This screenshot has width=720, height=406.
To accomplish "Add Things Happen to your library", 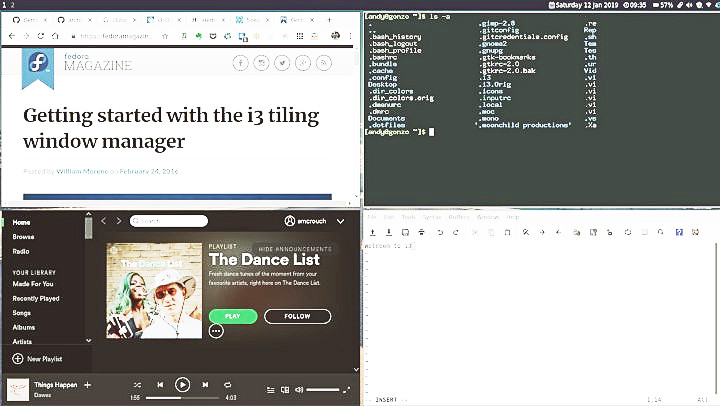I will [87, 384].
